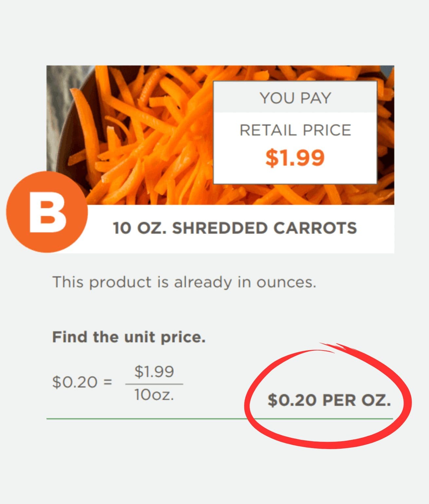Image resolution: width=429 pixels, height=504 pixels.
Task: Select the orange $1.99 retail price
Action: 295,158
